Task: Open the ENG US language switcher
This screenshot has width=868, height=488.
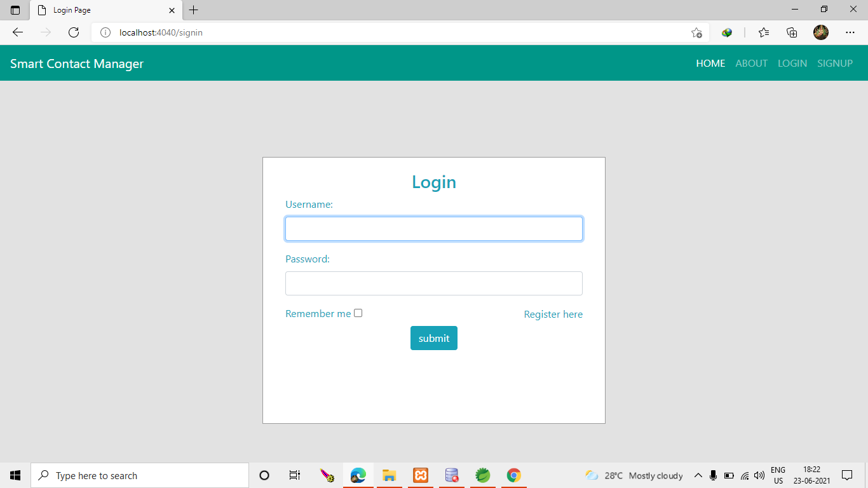Action: [776, 475]
